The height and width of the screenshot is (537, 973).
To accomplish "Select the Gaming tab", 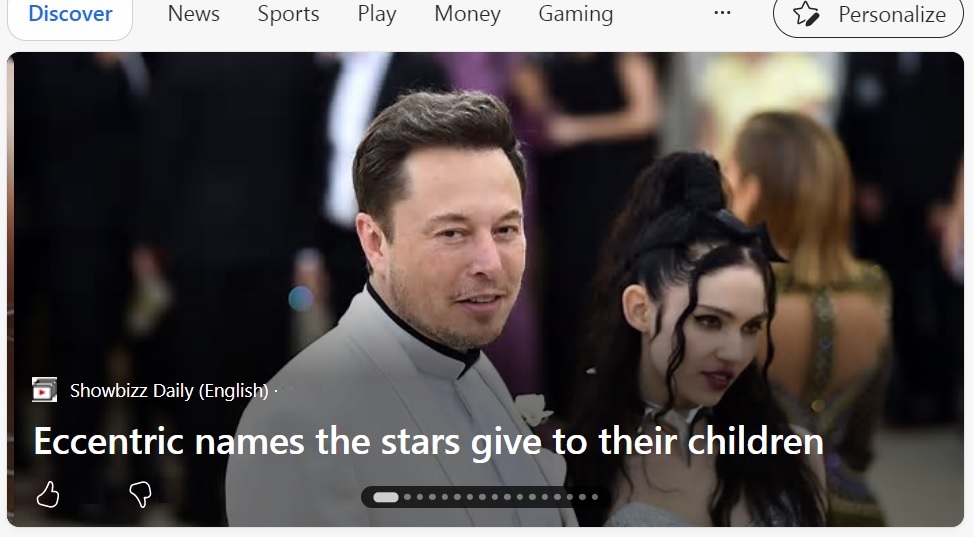I will 576,14.
